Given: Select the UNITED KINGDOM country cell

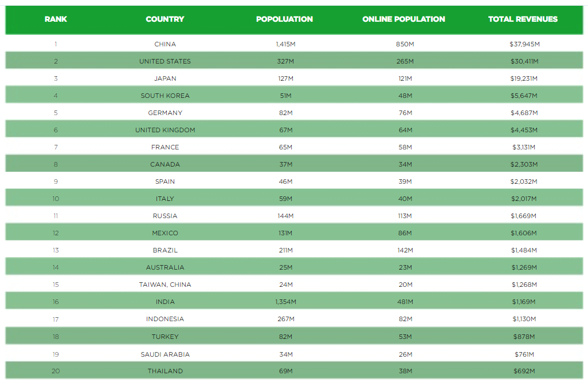Looking at the screenshot, I should (x=165, y=131).
